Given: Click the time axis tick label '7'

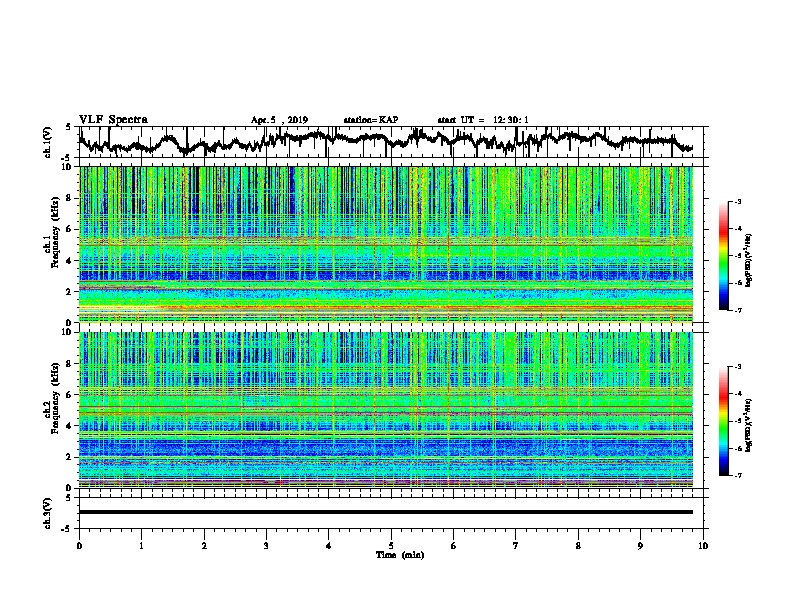Looking at the screenshot, I should (516, 546).
